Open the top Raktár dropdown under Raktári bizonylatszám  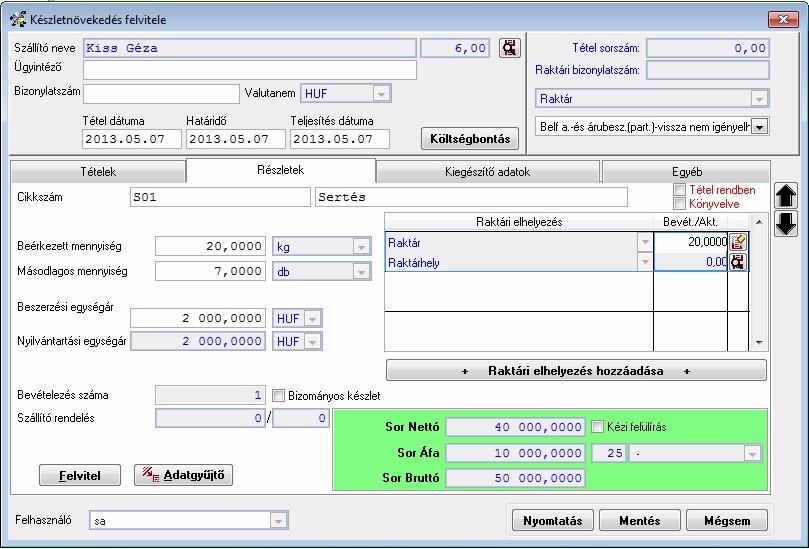[x=759, y=99]
